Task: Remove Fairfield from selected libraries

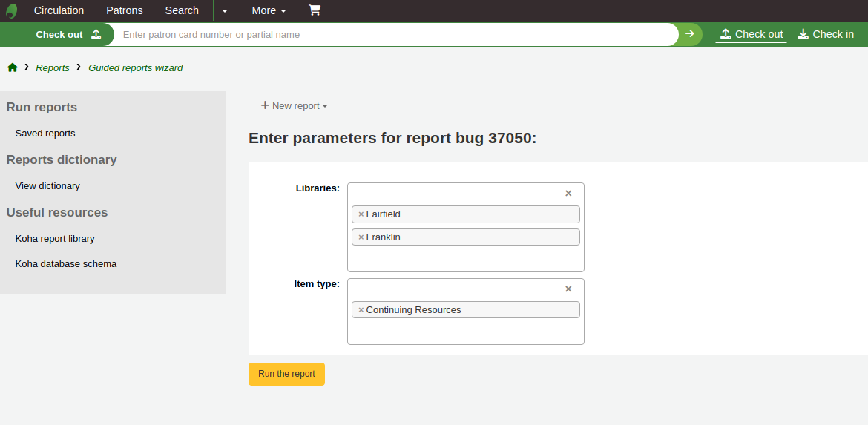Action: point(361,214)
